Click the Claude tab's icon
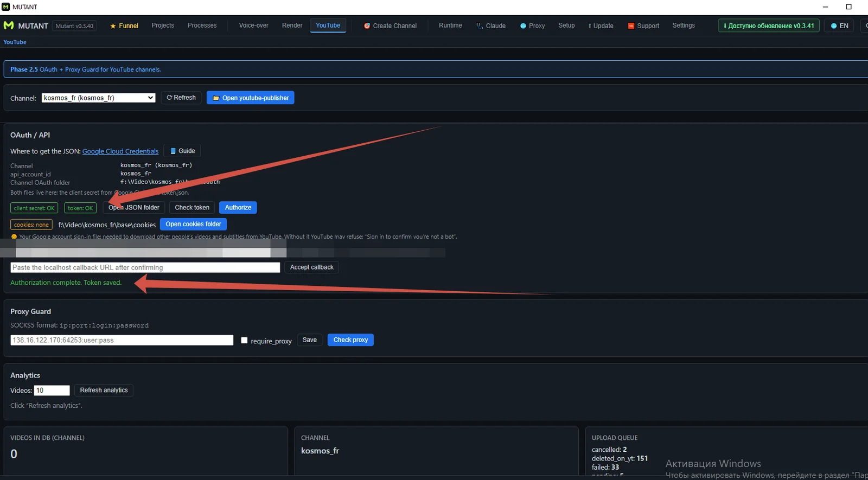 480,25
